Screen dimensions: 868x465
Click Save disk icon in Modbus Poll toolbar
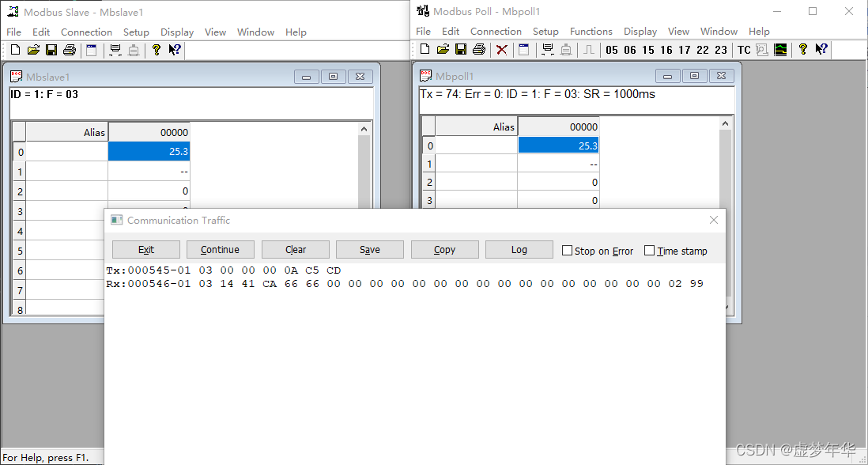click(x=461, y=50)
